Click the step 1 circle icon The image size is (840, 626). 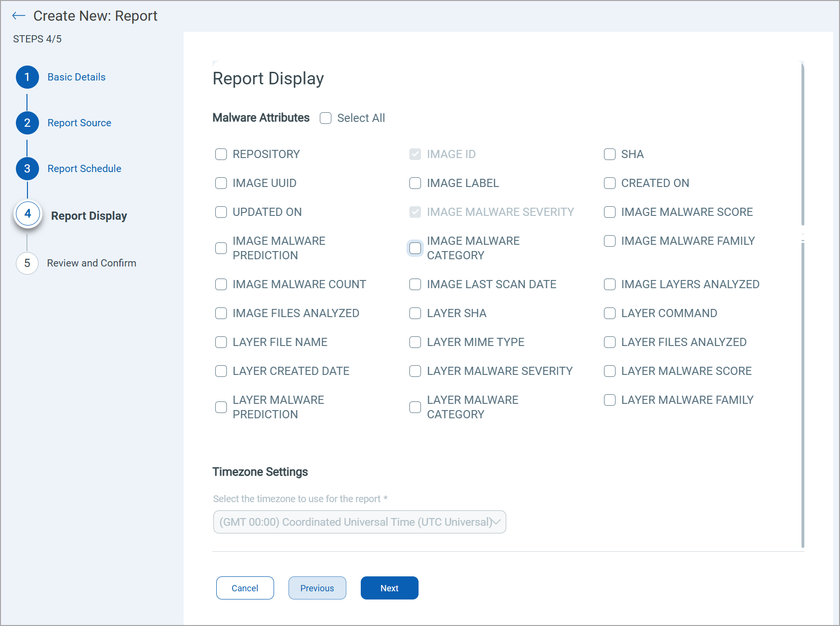coord(27,77)
